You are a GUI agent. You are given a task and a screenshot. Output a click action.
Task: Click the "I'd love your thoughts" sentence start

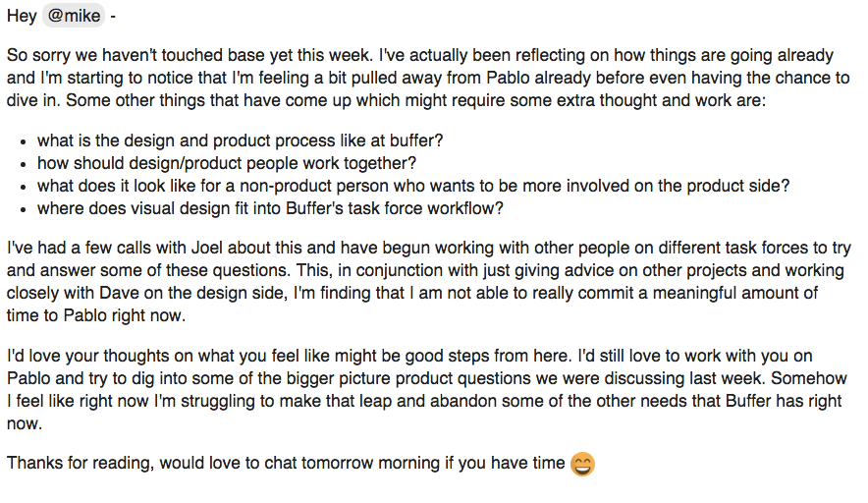point(83,356)
